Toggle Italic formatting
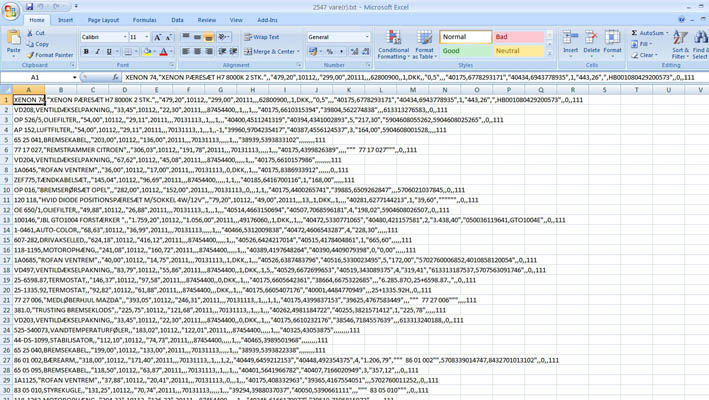Screen dimensions: 709x400 [98, 52]
